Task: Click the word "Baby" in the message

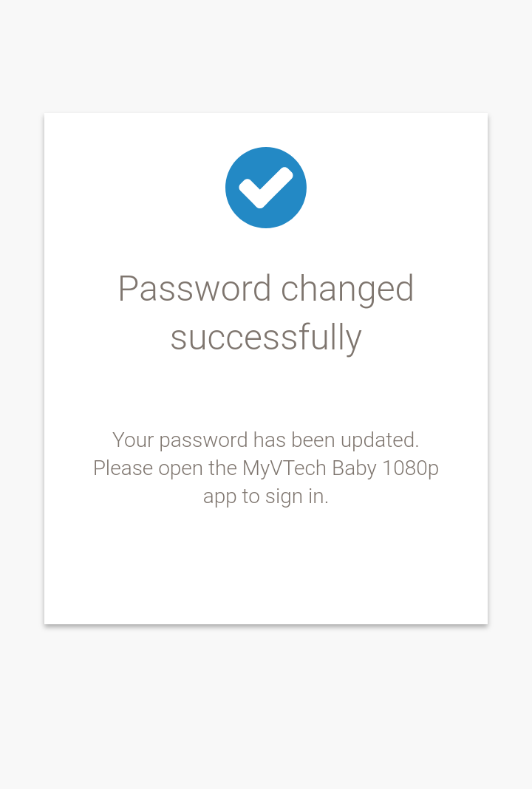Action: coord(355,468)
